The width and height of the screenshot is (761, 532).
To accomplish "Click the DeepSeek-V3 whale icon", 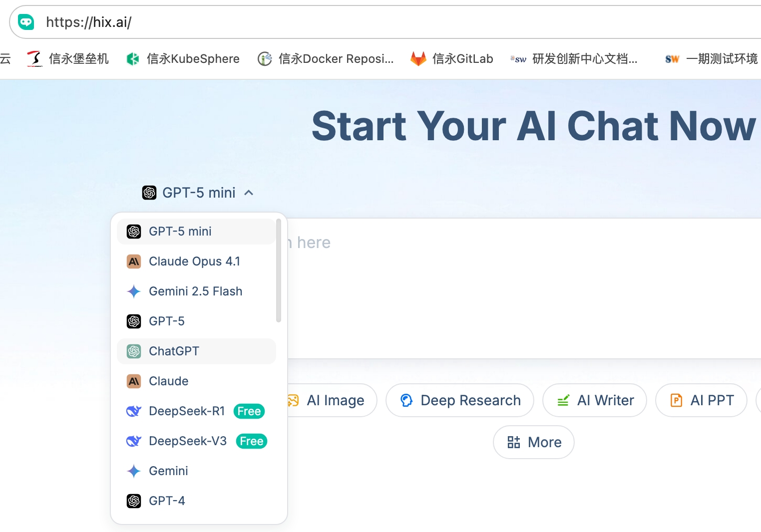I will coord(134,441).
